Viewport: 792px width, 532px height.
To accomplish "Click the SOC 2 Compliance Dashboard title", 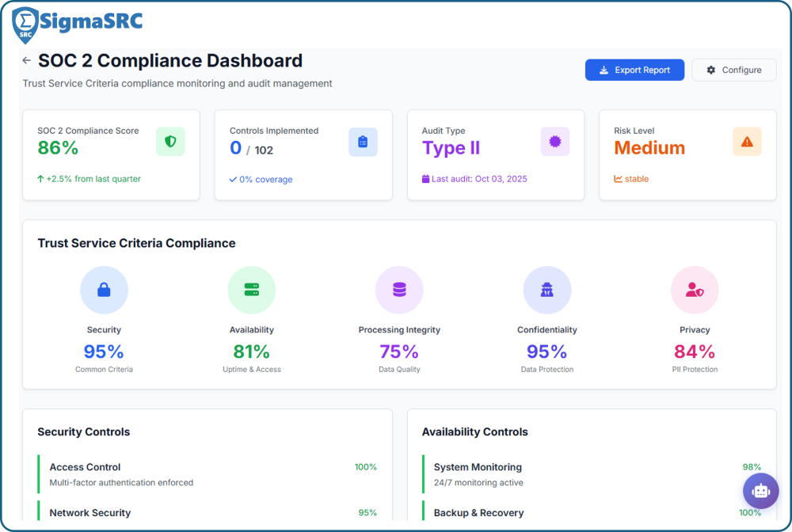I will click(170, 61).
